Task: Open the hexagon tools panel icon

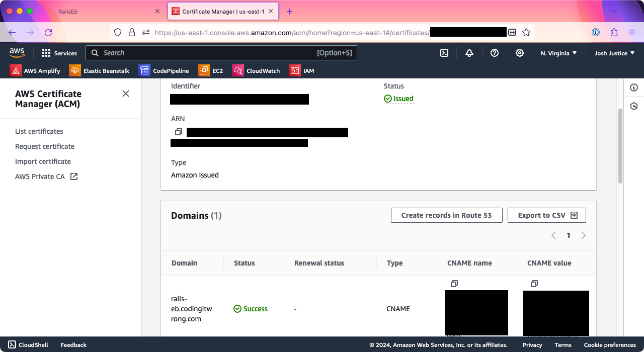Action: tap(634, 106)
